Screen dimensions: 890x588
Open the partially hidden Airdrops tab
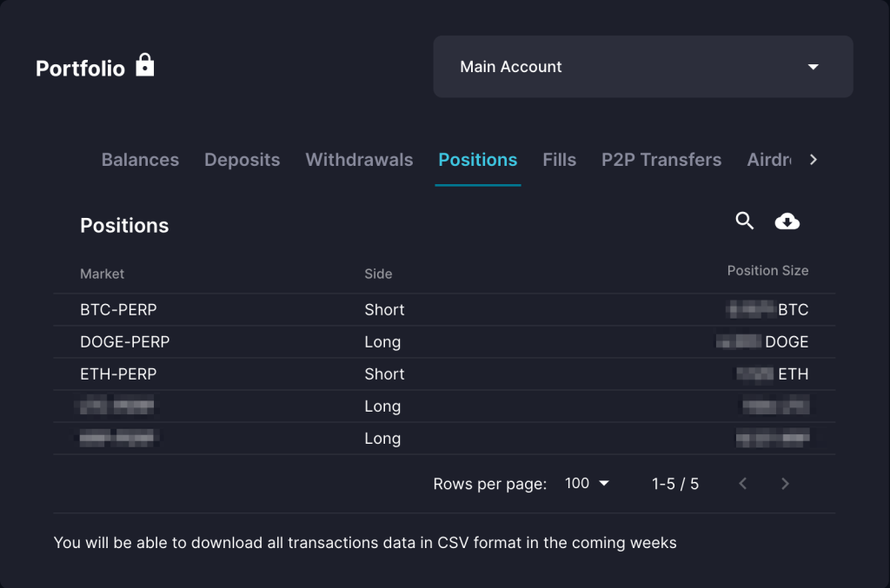tap(768, 160)
